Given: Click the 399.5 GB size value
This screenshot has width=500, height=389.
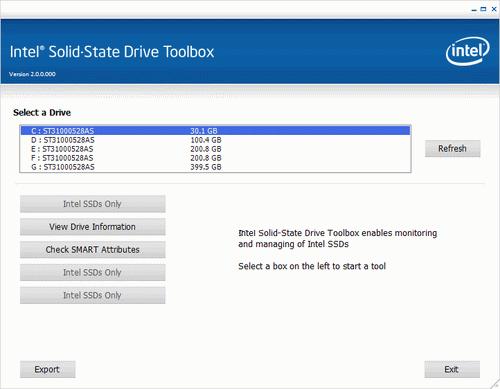Looking at the screenshot, I should [206, 167].
